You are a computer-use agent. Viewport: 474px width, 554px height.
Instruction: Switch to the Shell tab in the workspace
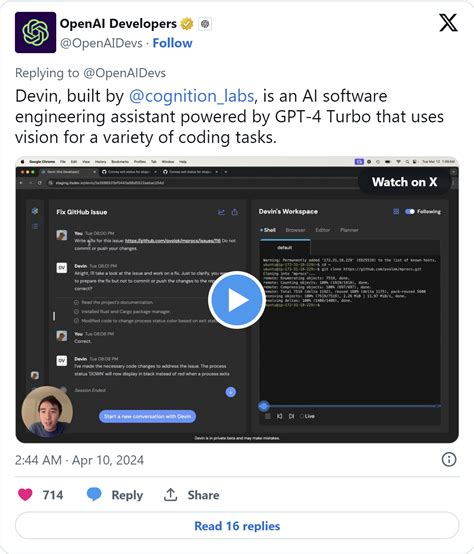point(268,230)
